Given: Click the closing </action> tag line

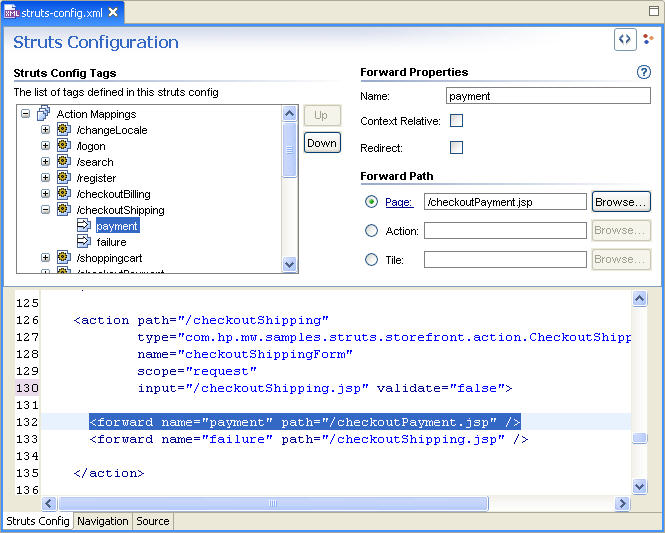Looking at the screenshot, I should click(109, 473).
